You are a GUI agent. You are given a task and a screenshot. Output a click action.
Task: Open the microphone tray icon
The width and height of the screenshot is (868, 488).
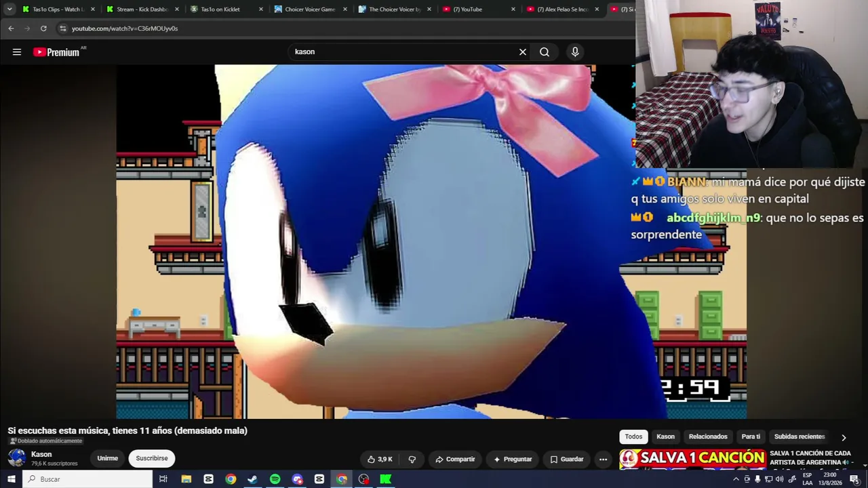click(757, 479)
